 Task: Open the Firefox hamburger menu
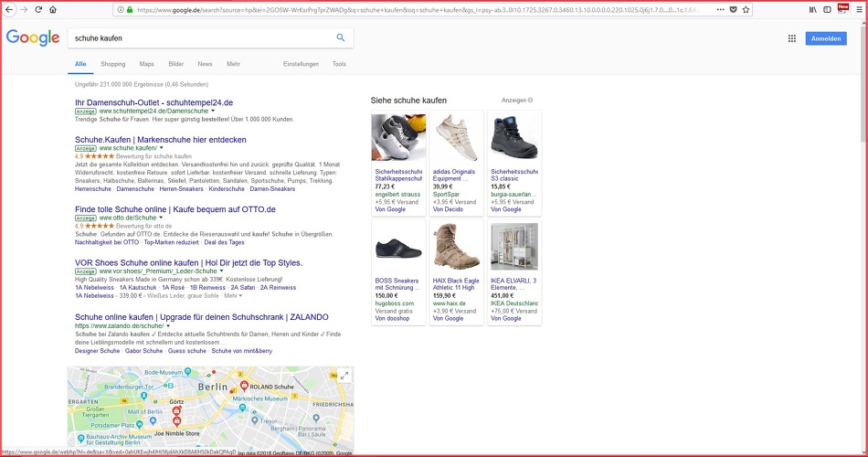point(859,9)
